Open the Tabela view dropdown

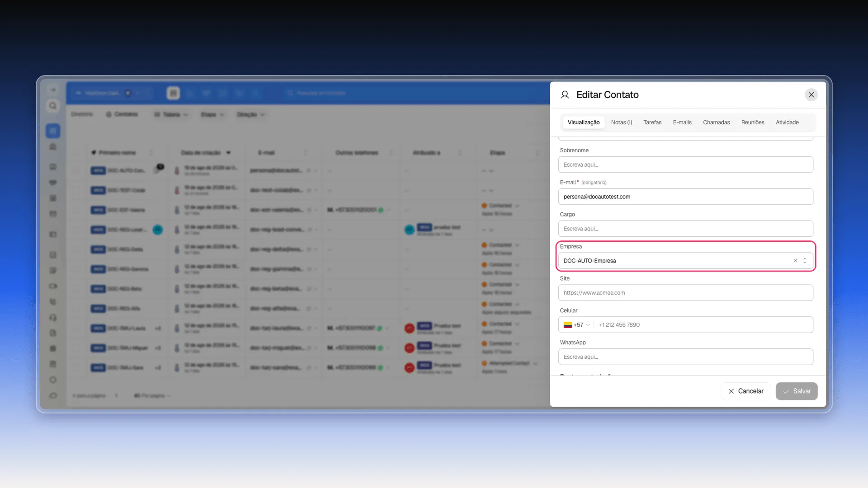click(171, 115)
